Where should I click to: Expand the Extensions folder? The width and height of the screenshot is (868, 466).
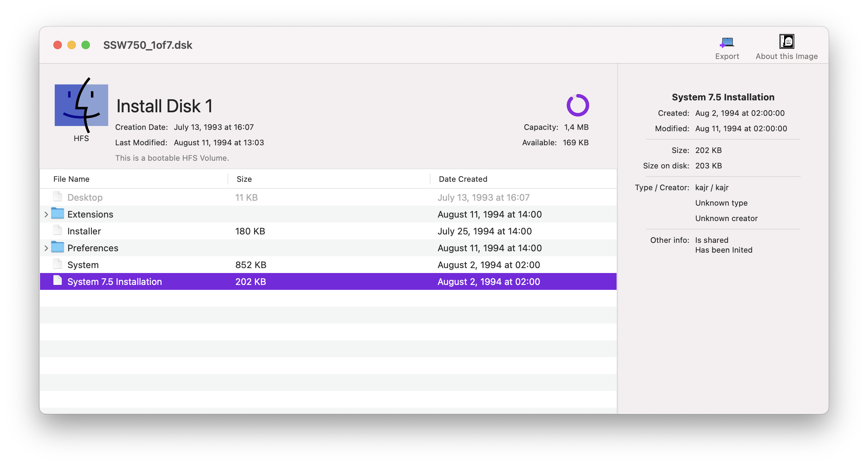(46, 214)
